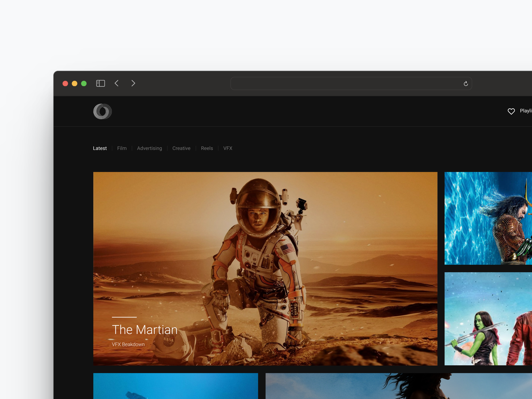Click the browser sidebar toggle icon
The width and height of the screenshot is (532, 399).
coord(100,83)
